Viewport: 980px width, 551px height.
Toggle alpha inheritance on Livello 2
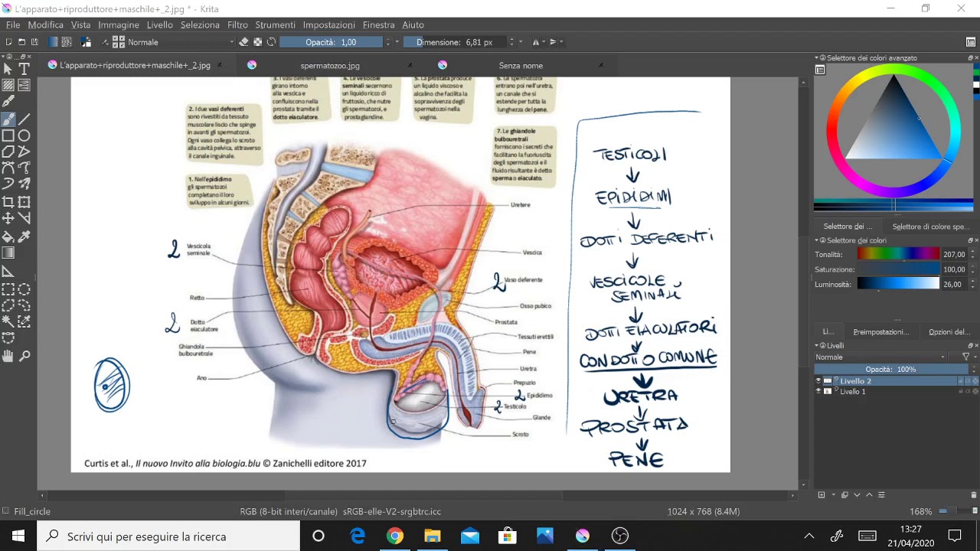coord(968,381)
